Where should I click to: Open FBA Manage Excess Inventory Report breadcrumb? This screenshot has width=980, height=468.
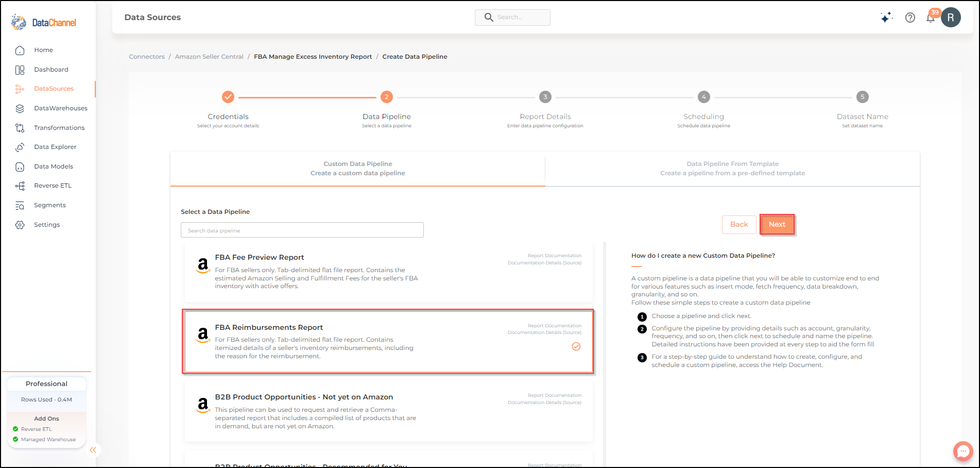click(313, 57)
